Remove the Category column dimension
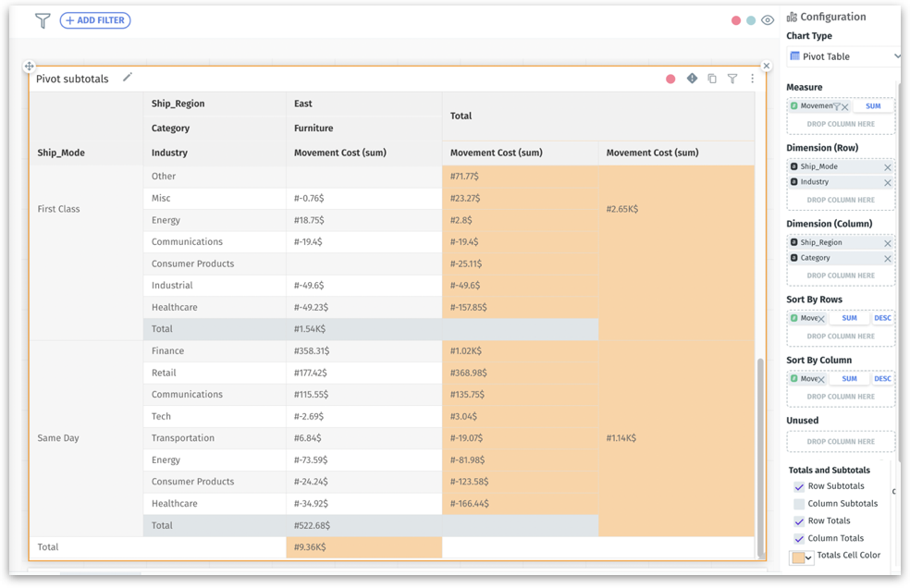The height and width of the screenshot is (588, 910). [x=887, y=259]
